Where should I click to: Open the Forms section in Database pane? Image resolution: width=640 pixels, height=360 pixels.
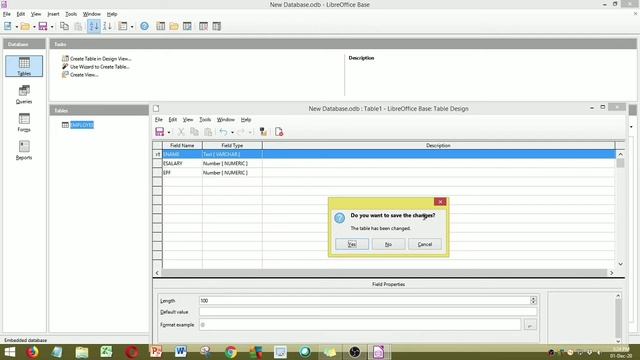[24, 122]
